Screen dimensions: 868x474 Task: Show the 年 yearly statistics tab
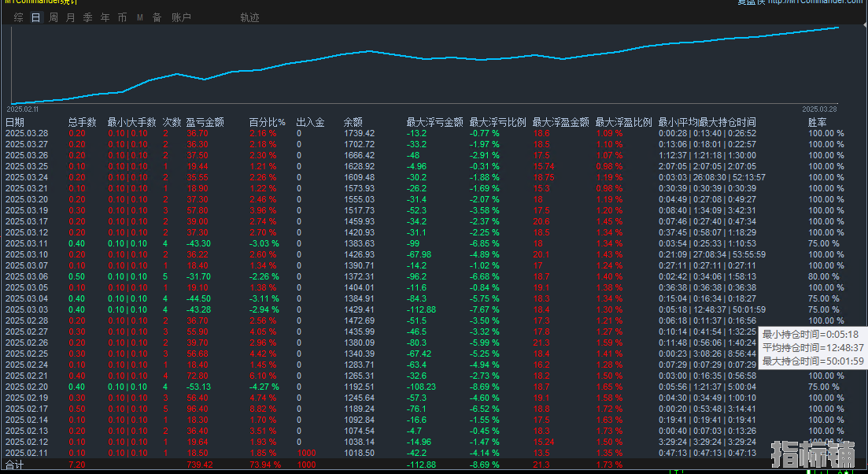point(105,17)
